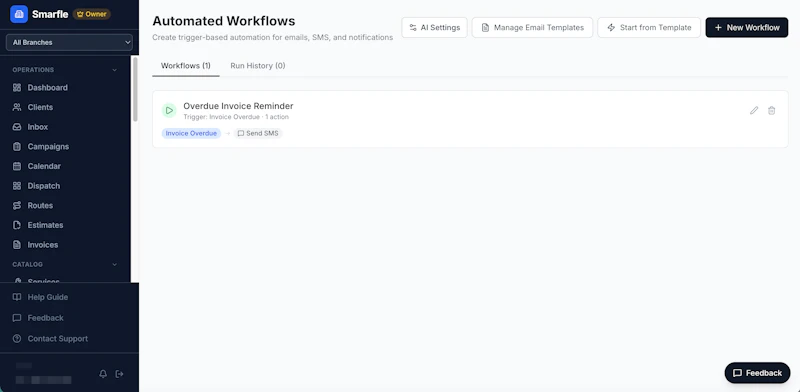Viewport: 800px width, 392px height.
Task: Create a New Workflow
Action: tap(746, 28)
